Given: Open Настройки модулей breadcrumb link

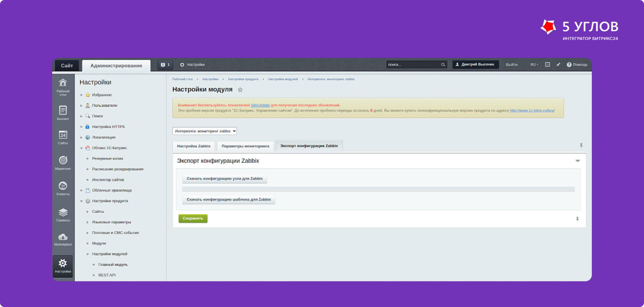Looking at the screenshot, I should pos(283,79).
